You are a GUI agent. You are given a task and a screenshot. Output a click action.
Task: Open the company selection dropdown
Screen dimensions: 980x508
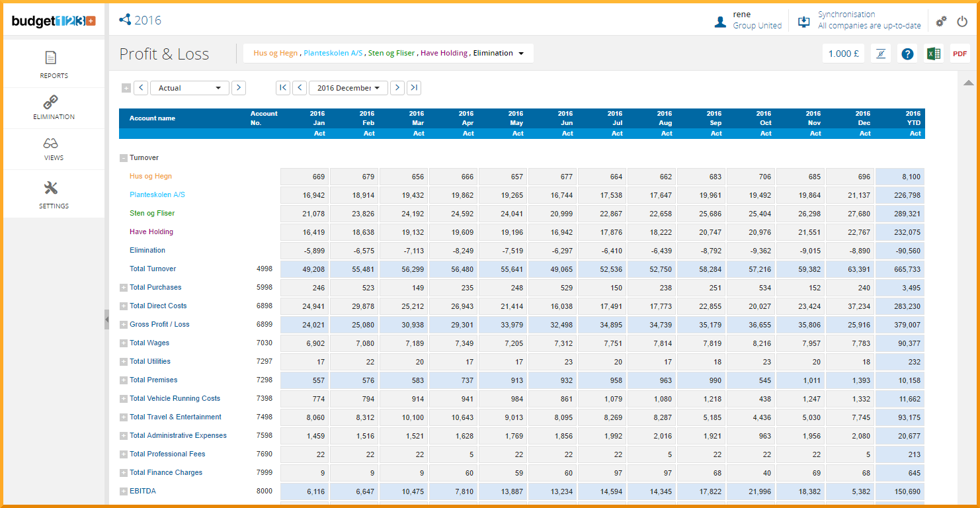coord(521,54)
